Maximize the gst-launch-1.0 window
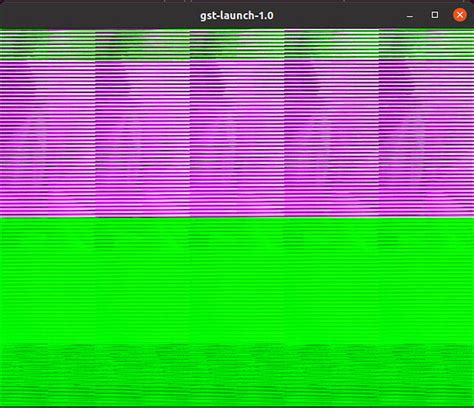 click(435, 15)
